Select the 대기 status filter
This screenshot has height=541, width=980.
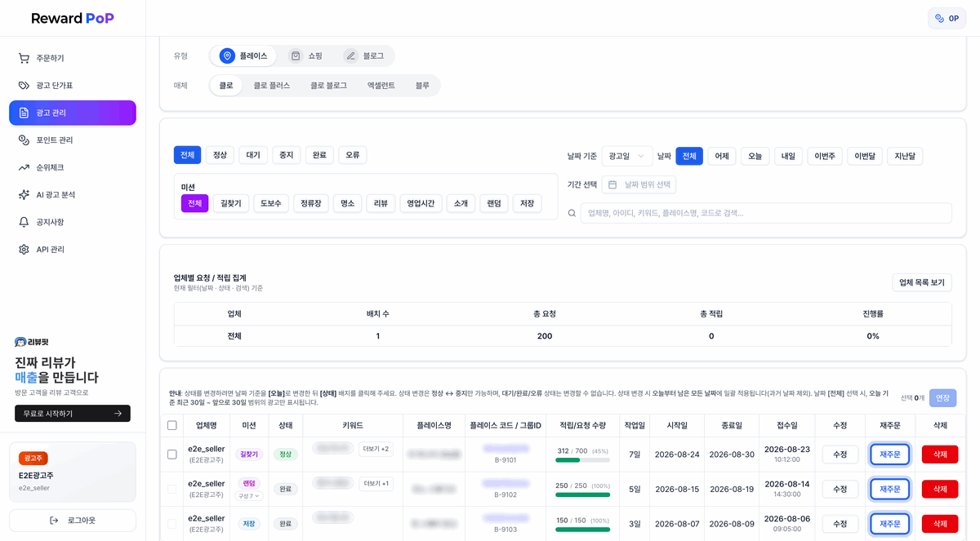click(253, 155)
